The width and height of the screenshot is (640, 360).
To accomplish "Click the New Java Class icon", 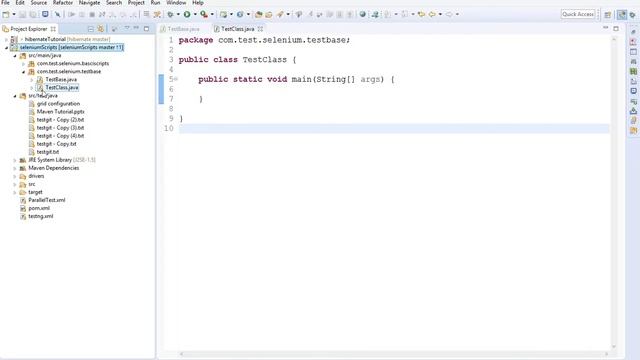I will [x=240, y=14].
